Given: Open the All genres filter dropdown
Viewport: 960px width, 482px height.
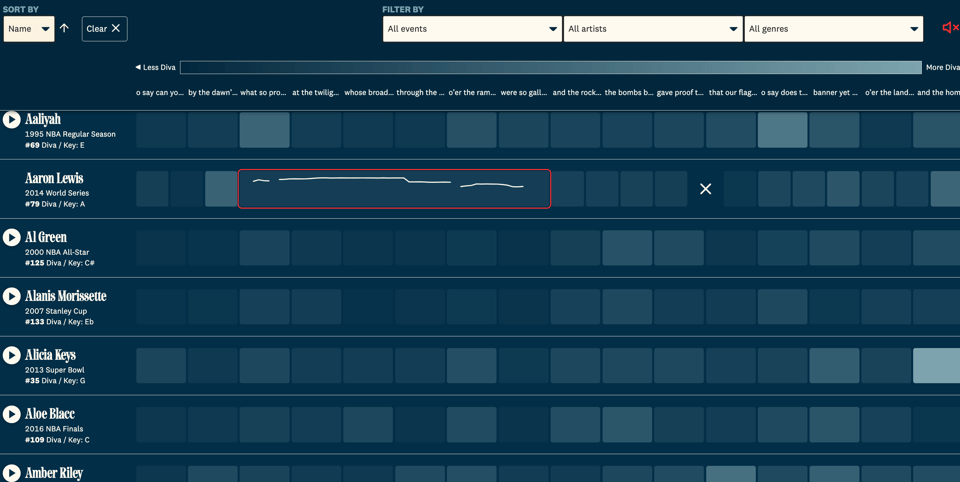Looking at the screenshot, I should [x=833, y=29].
